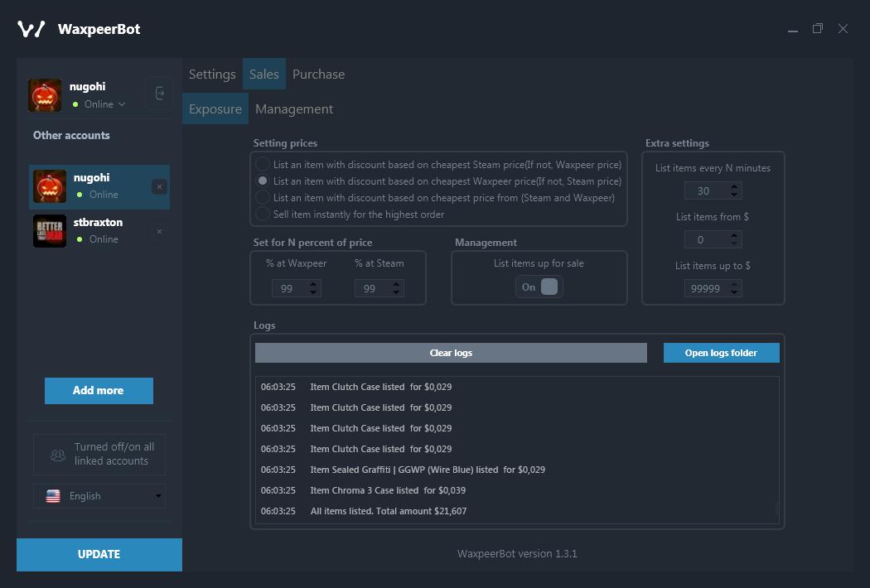Viewport: 870px width, 588px height.
Task: Click the linked accounts people icon
Action: tap(58, 455)
